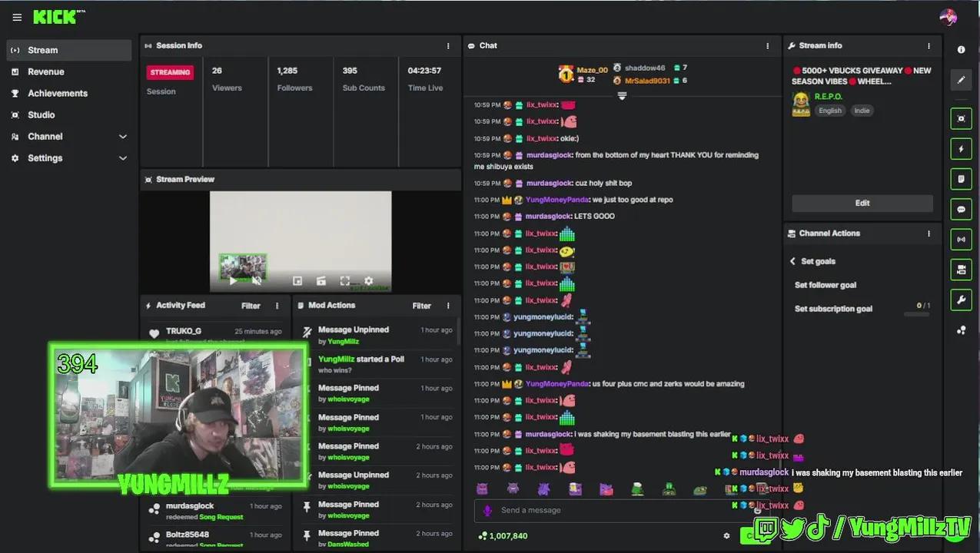
Task: Enter fullscreen on stream preview
Action: pyautogui.click(x=344, y=281)
